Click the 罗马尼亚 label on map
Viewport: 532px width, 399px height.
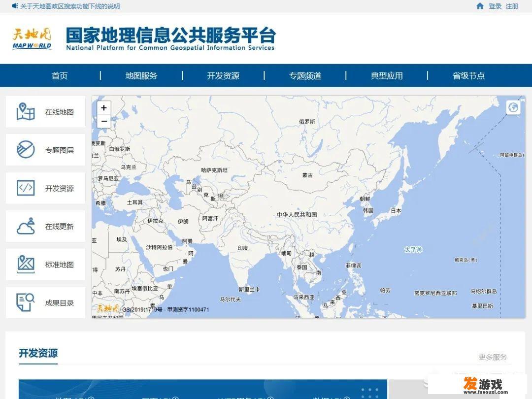108,178
